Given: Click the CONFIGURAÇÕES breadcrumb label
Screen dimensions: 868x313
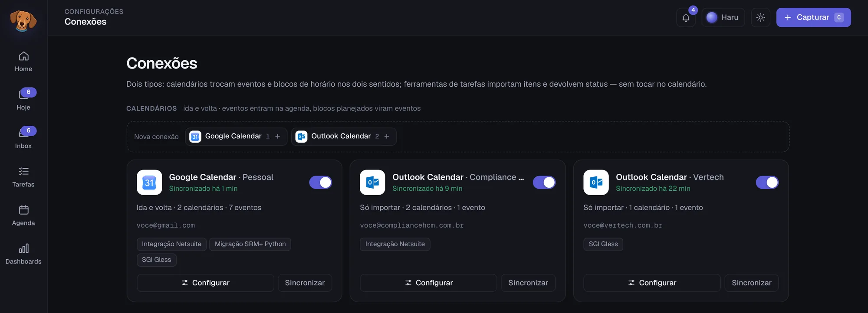Looking at the screenshot, I should [94, 12].
